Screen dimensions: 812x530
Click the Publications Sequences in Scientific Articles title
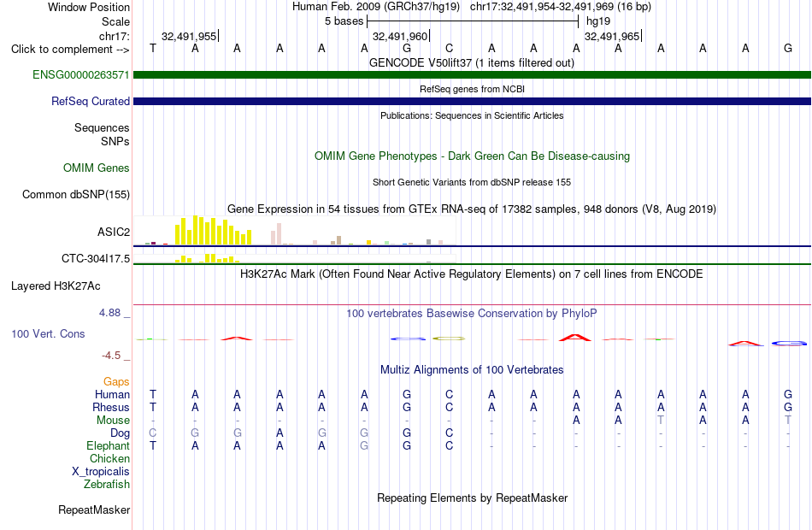(x=472, y=115)
